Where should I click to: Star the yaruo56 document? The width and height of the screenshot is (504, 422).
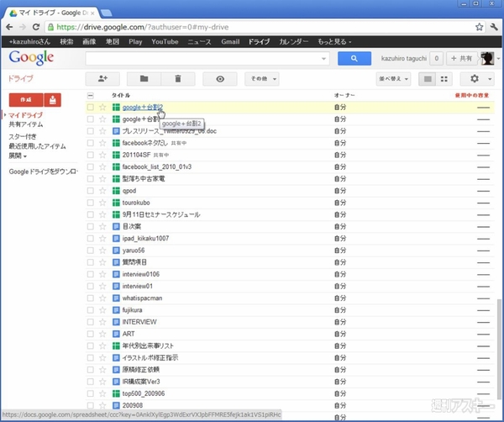click(102, 251)
